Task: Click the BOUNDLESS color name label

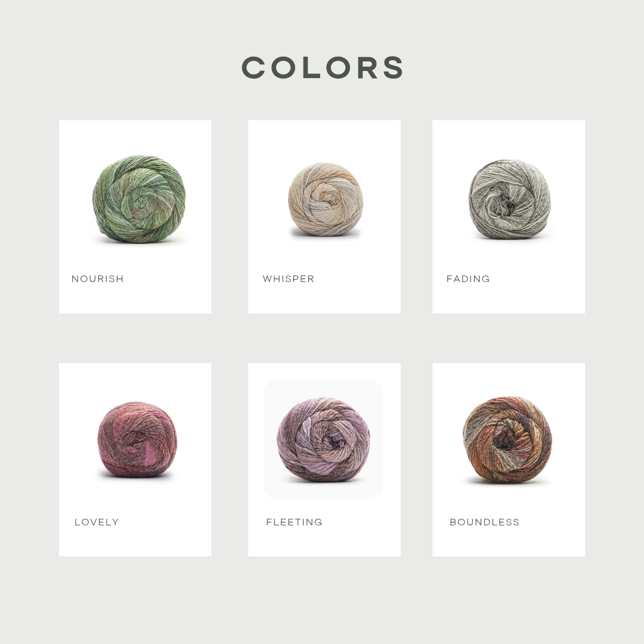Action: (x=485, y=522)
